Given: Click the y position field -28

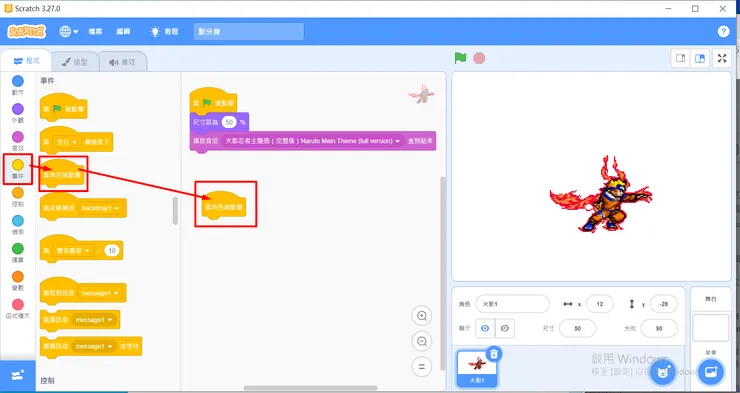Looking at the screenshot, I should click(664, 304).
